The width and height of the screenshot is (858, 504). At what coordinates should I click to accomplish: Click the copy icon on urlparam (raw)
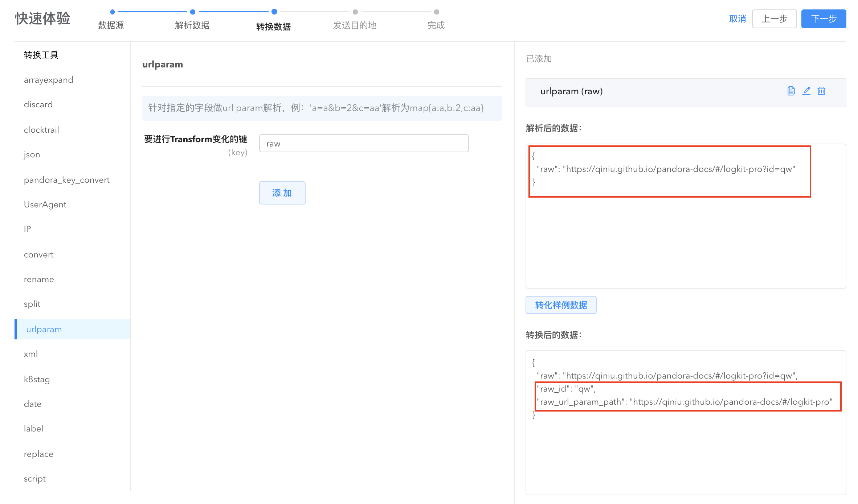(x=791, y=91)
